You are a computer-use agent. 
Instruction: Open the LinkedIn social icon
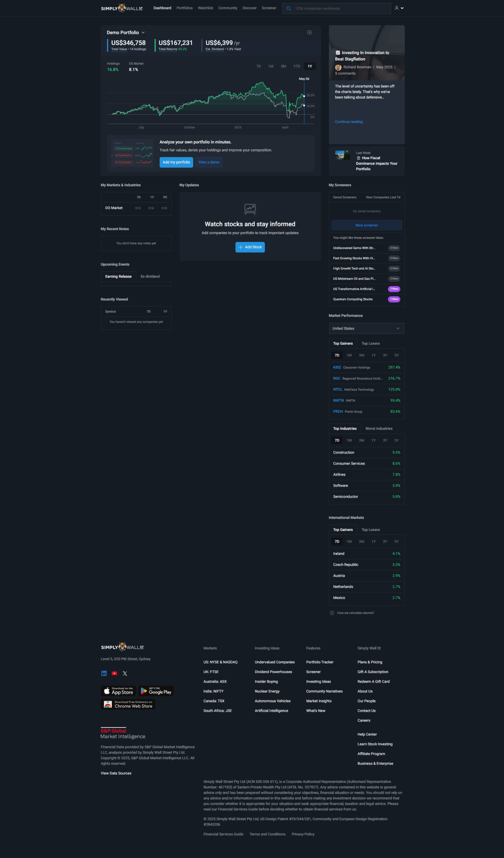(104, 673)
